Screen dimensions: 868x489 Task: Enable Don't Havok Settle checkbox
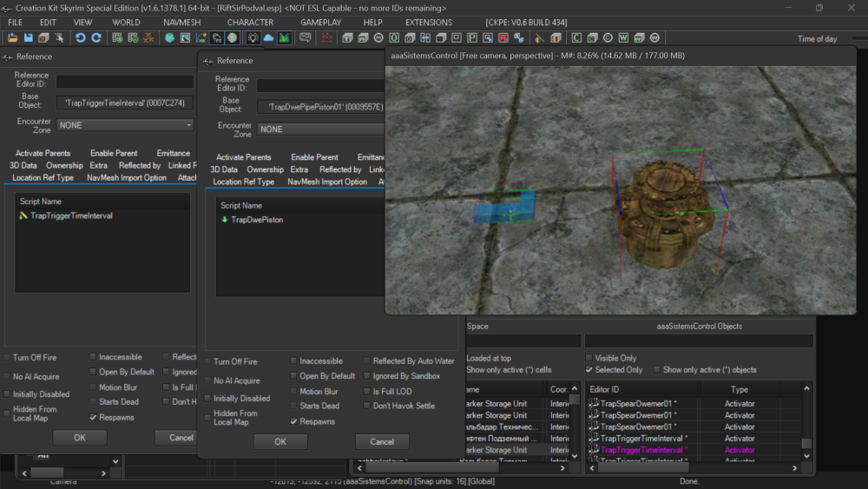click(366, 406)
